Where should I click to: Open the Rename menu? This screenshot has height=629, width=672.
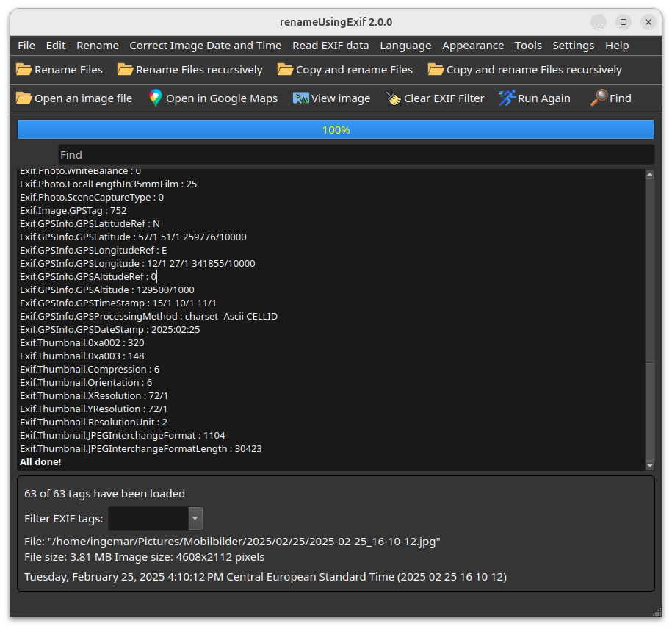point(97,46)
